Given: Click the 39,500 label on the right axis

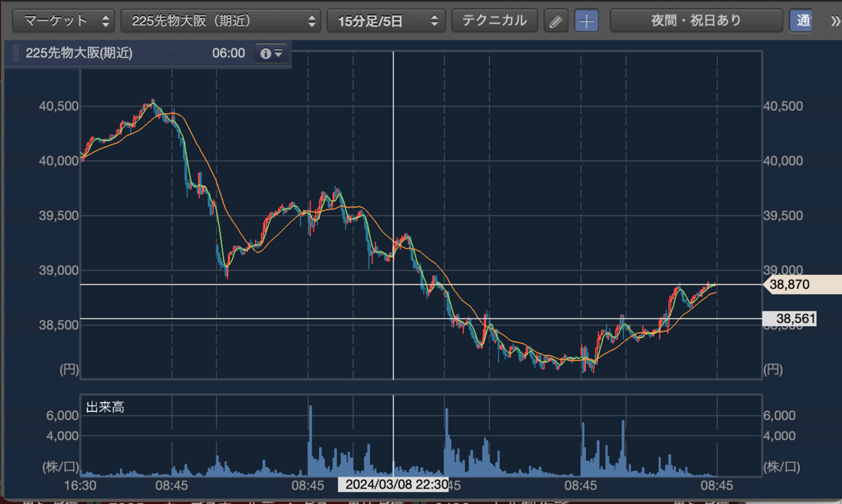Looking at the screenshot, I should point(782,215).
